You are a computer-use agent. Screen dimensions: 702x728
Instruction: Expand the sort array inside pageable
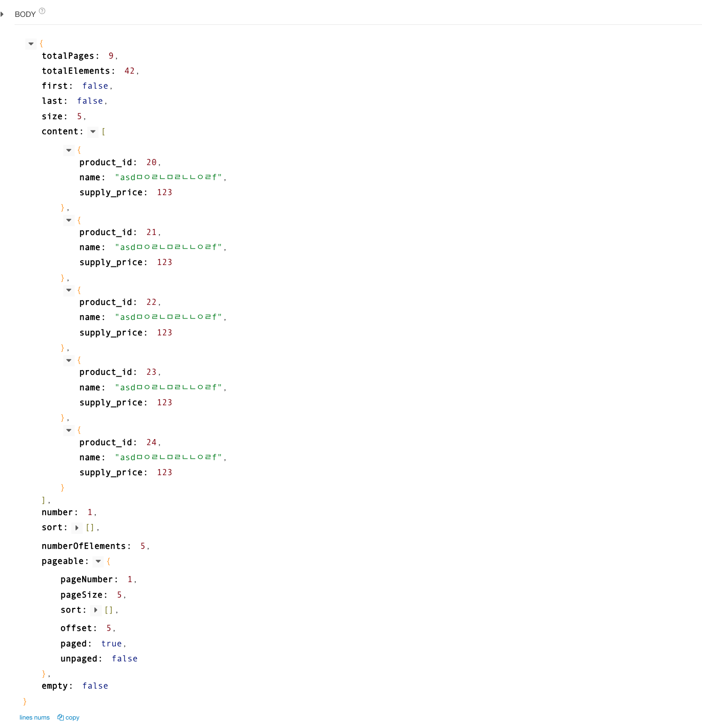96,610
